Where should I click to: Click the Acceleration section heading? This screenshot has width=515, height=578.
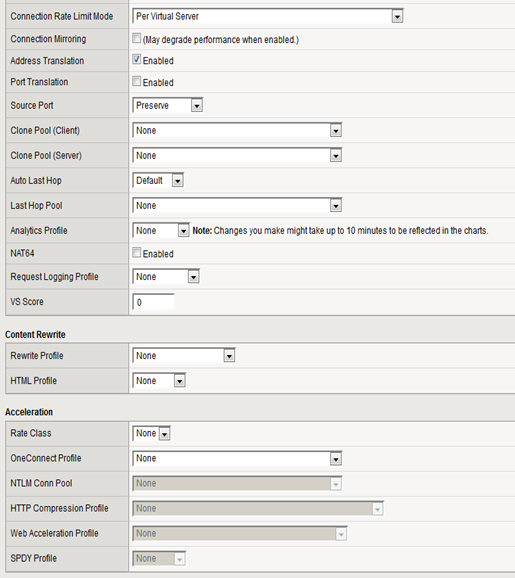(x=29, y=412)
